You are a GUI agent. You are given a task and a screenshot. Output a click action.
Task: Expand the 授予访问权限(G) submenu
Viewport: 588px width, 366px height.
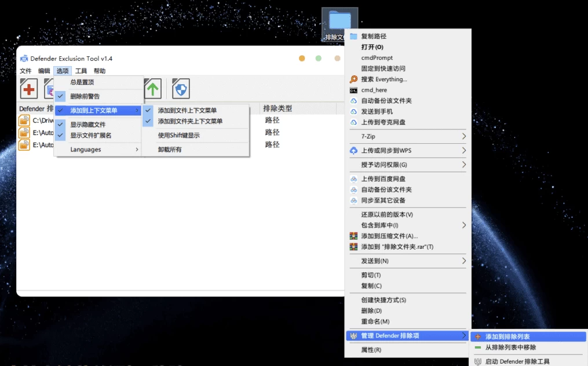tap(408, 165)
